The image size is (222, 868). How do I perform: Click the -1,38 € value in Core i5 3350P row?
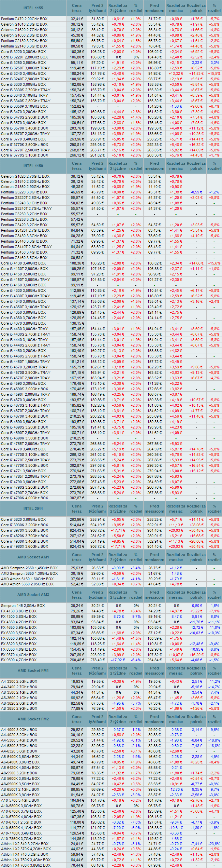point(176,106)
